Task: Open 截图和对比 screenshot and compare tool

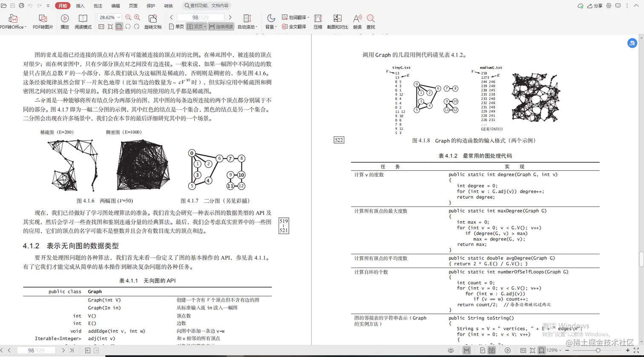Action: tap(337, 21)
